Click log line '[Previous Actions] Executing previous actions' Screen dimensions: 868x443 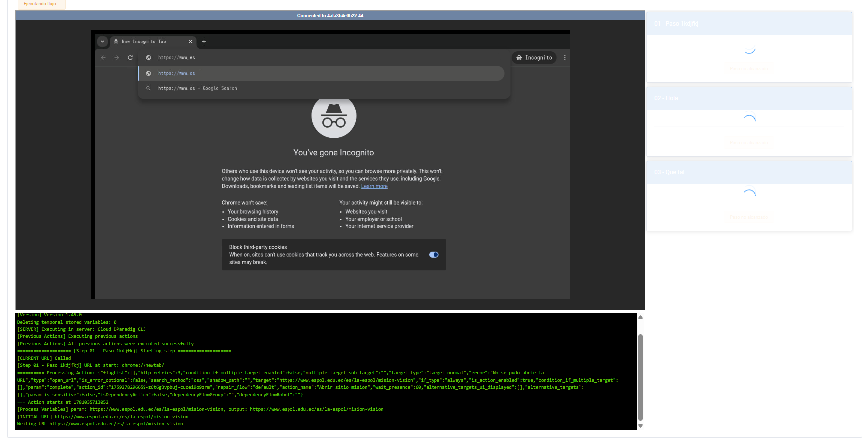[x=77, y=336]
